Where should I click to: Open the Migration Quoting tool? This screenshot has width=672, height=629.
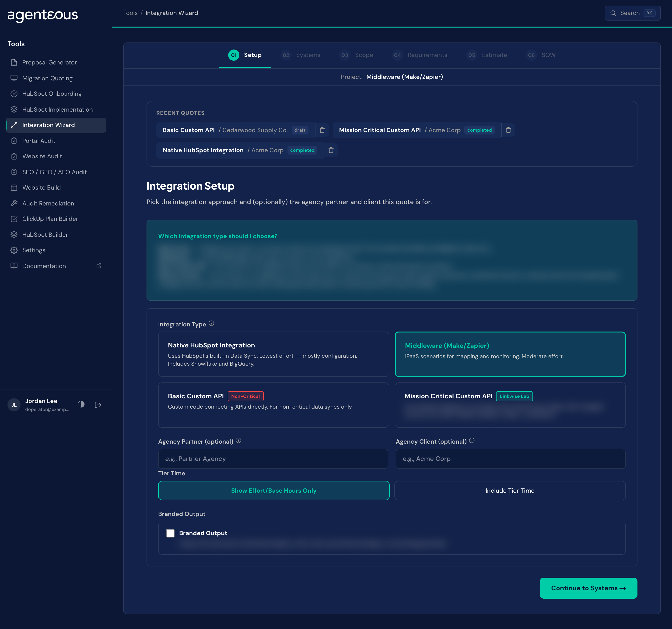point(56,78)
